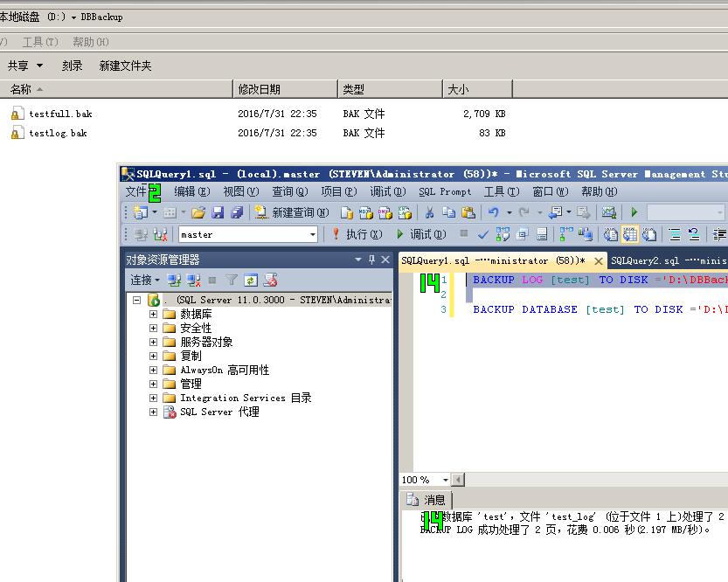Click the Database Engine Query icon

pyautogui.click(x=346, y=212)
